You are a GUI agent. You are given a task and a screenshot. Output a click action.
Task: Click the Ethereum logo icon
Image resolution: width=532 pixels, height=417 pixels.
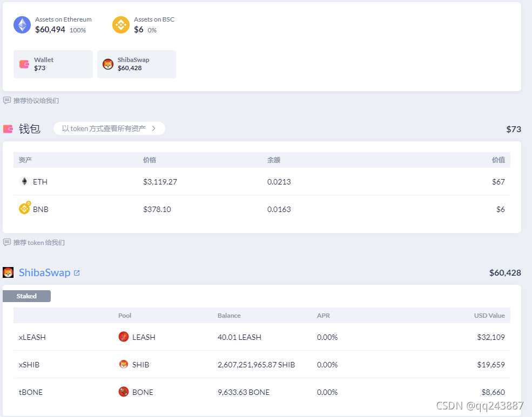pyautogui.click(x=22, y=25)
